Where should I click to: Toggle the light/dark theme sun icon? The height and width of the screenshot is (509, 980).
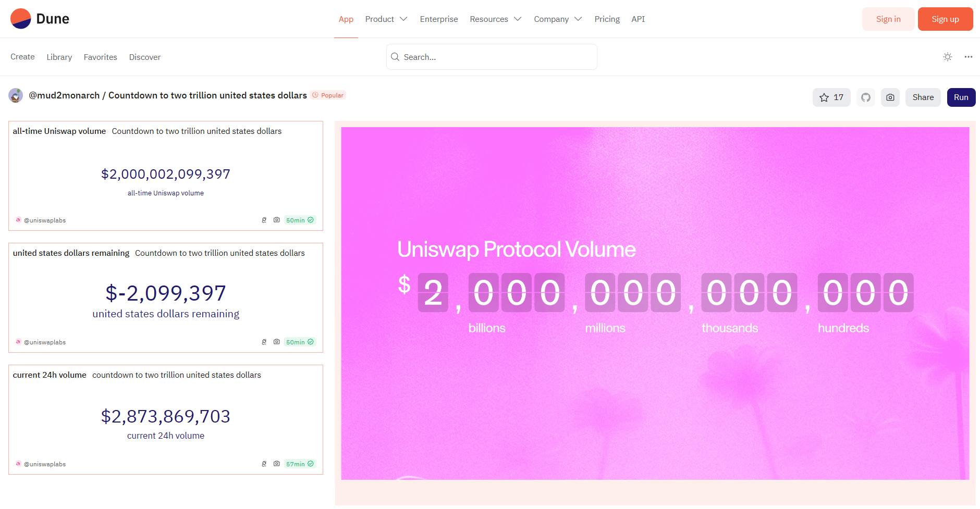948,57
